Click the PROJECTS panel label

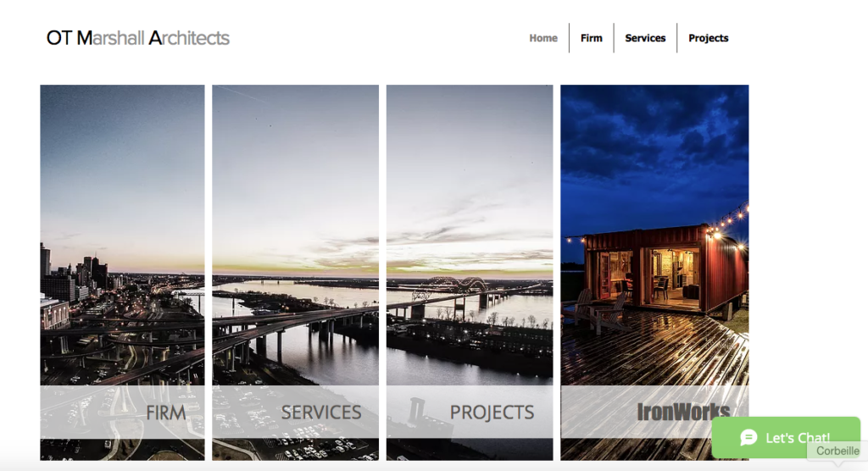492,413
